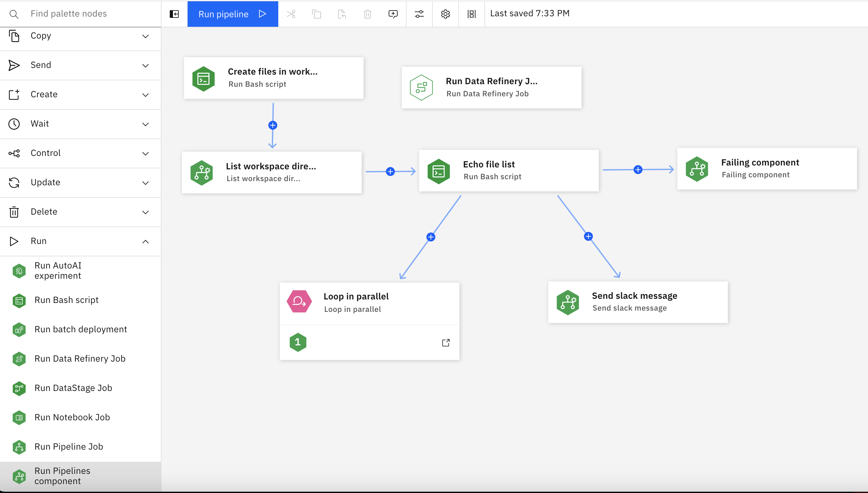Click the Run pipeline button

pyautogui.click(x=233, y=13)
